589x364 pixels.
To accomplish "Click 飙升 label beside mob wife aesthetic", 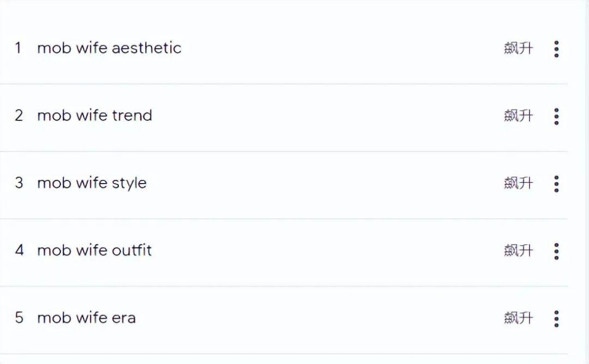I will click(519, 48).
